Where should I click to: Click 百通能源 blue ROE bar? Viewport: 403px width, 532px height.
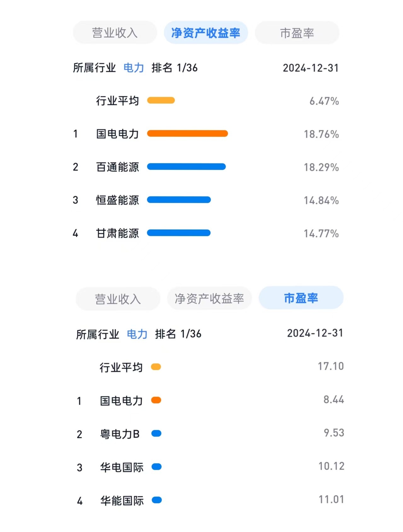click(187, 167)
